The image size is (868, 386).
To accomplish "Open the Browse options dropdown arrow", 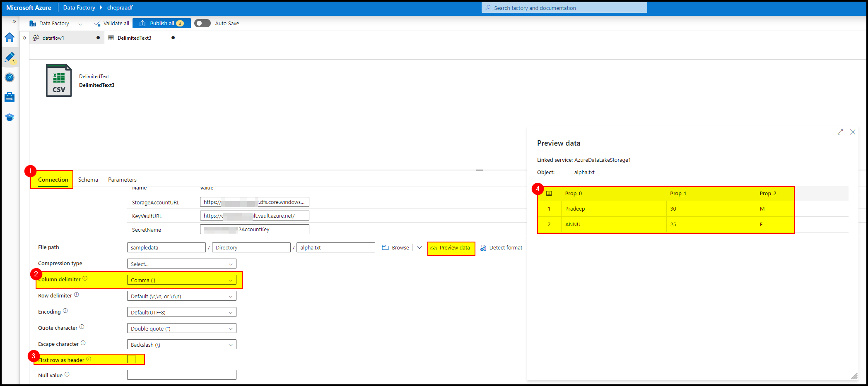I will tap(419, 247).
